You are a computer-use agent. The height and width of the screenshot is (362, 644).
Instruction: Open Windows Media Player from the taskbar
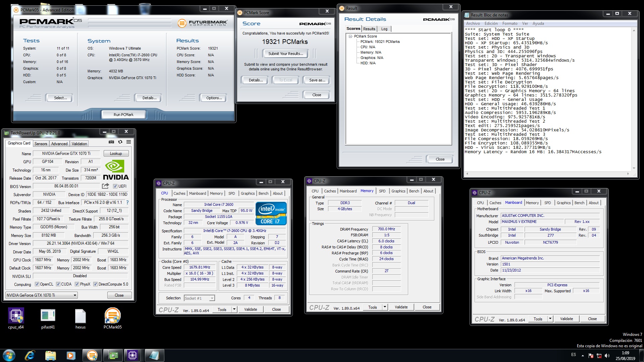71,355
